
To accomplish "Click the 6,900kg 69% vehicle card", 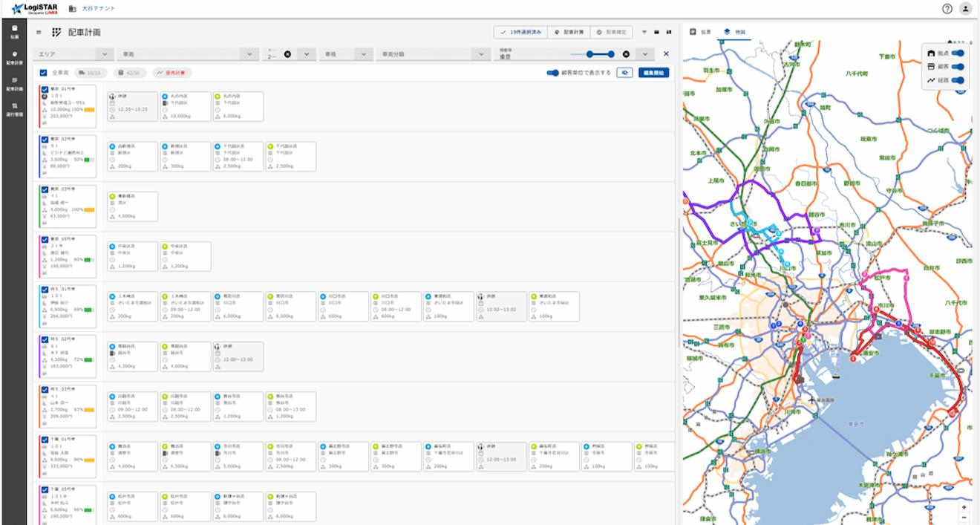I will coord(68,306).
